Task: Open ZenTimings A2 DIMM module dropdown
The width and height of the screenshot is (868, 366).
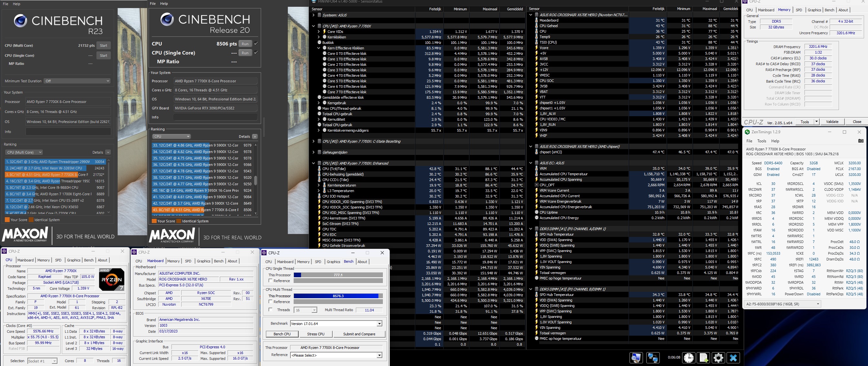Action: click(x=782, y=304)
